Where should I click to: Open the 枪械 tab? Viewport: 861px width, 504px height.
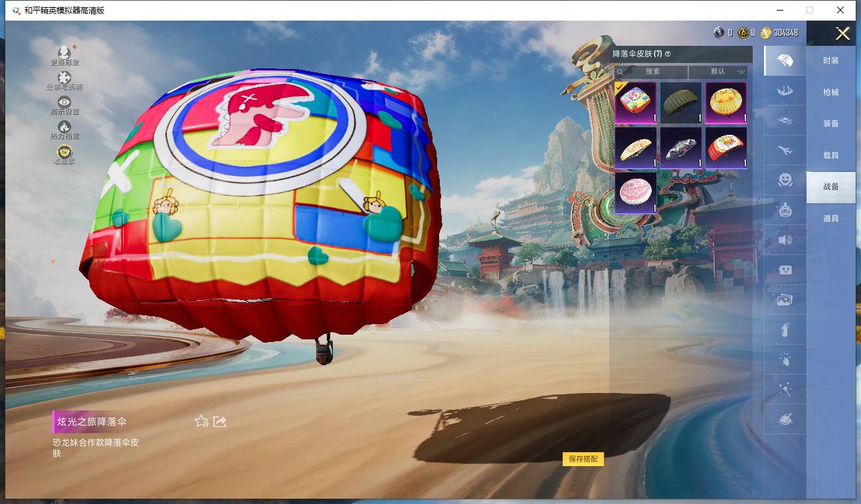click(830, 92)
